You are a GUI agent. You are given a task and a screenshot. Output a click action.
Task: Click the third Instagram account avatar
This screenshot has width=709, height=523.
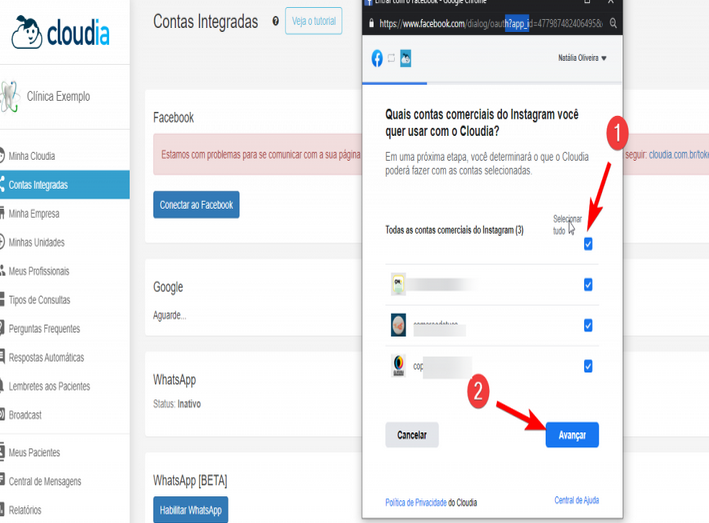[x=398, y=365]
